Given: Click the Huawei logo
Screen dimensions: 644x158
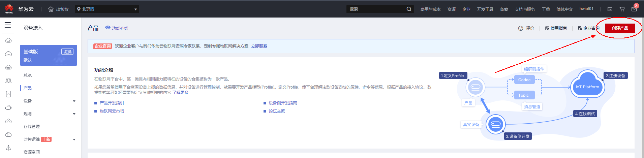Looking at the screenshot, I should [9, 9].
